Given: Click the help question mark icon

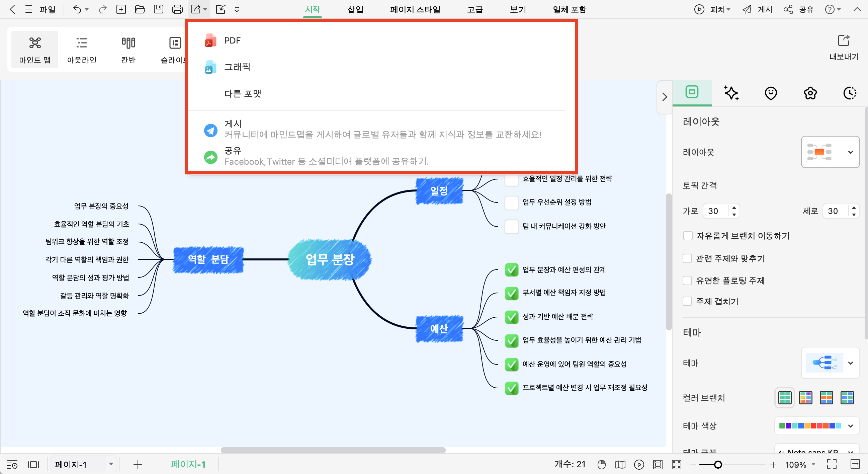Looking at the screenshot, I should tap(830, 9).
